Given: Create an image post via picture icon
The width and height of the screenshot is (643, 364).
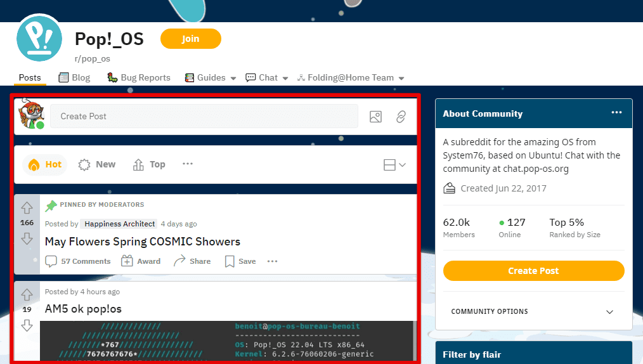Looking at the screenshot, I should pos(375,117).
